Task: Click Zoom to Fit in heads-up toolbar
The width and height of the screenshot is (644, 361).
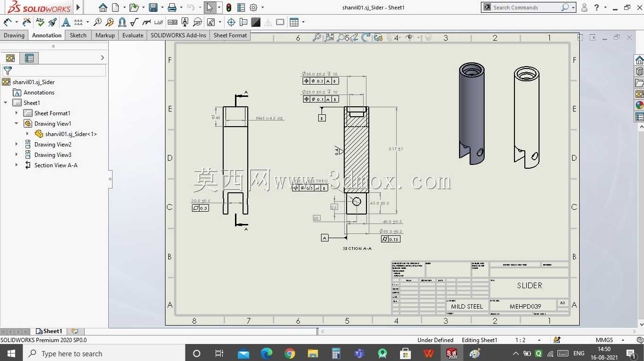Action: pyautogui.click(x=317, y=37)
